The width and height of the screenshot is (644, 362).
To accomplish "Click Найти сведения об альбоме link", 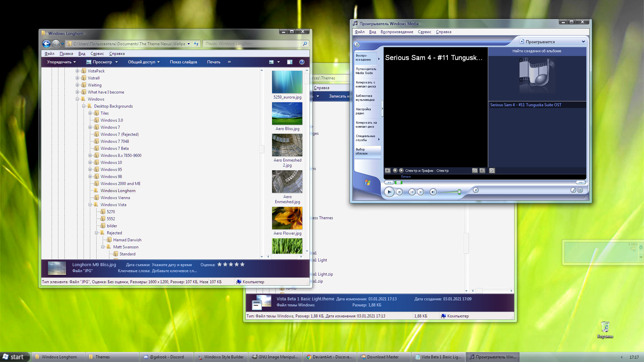I will (537, 51).
